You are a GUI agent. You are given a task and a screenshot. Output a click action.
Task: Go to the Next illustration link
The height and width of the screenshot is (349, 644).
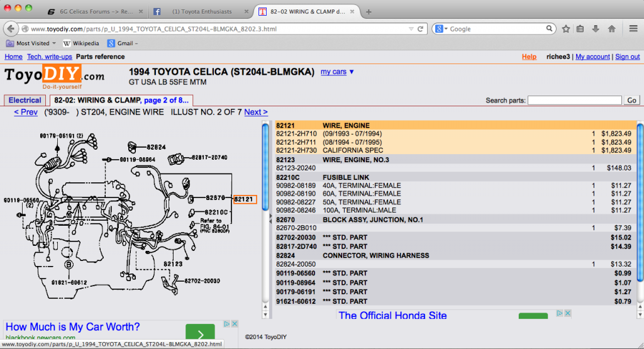pyautogui.click(x=256, y=112)
